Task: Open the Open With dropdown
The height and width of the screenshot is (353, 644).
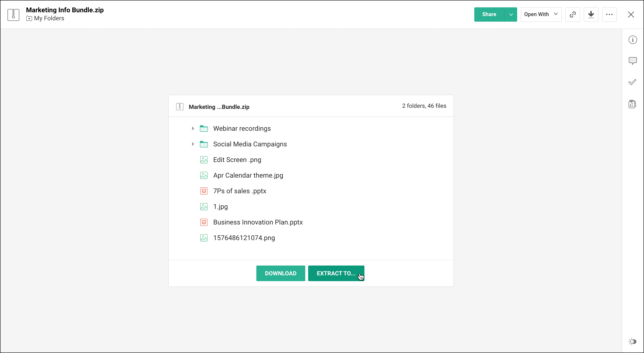Action: pyautogui.click(x=541, y=15)
